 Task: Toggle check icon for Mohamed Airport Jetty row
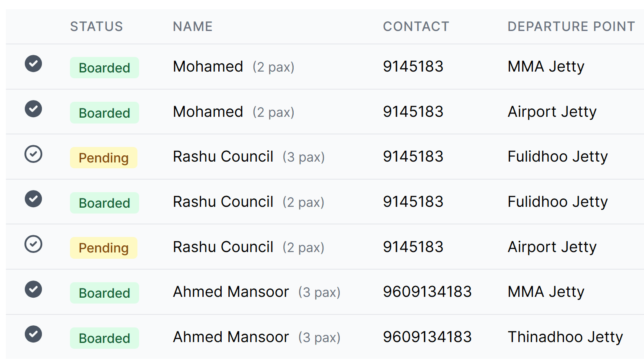[33, 109]
